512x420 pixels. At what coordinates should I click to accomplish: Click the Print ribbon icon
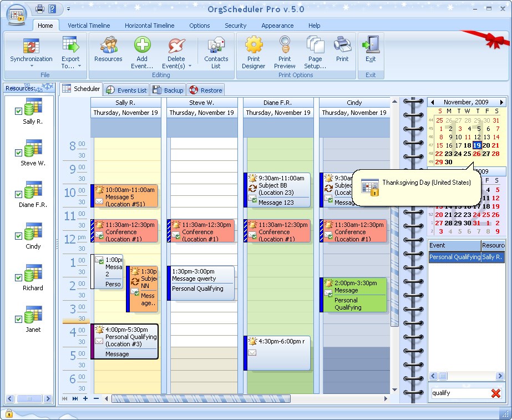tap(342, 45)
